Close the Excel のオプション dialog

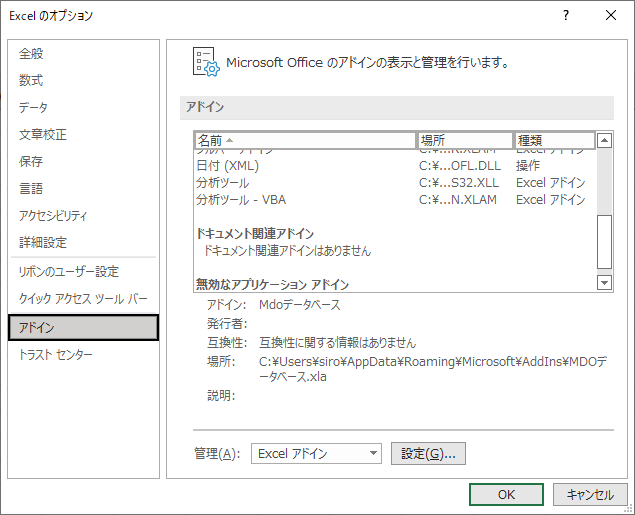click(x=611, y=15)
